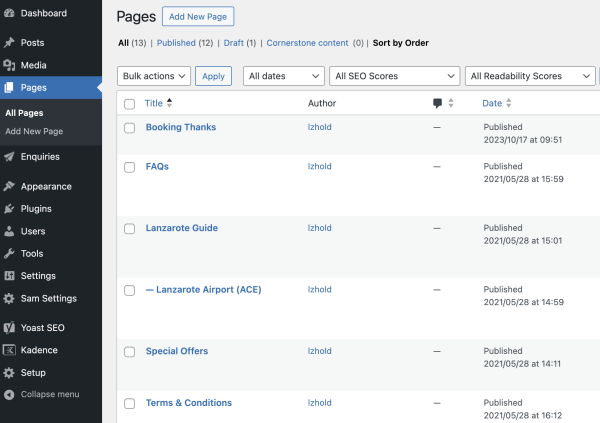This screenshot has width=600, height=423.
Task: Click the Plugins plug icon
Action: pyautogui.click(x=9, y=209)
